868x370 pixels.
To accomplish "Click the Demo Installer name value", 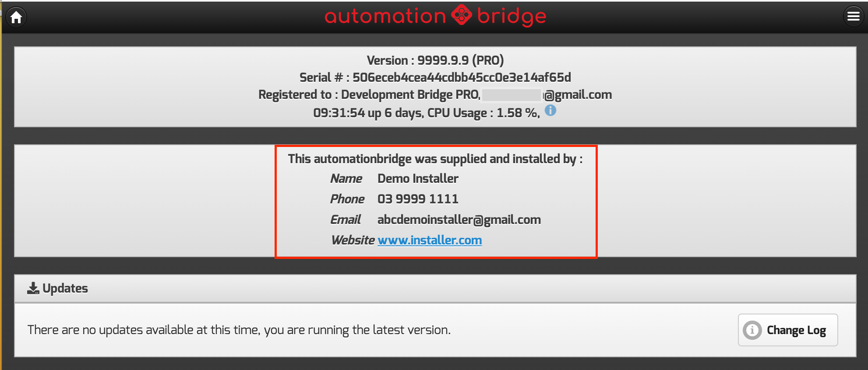I will tap(418, 178).
